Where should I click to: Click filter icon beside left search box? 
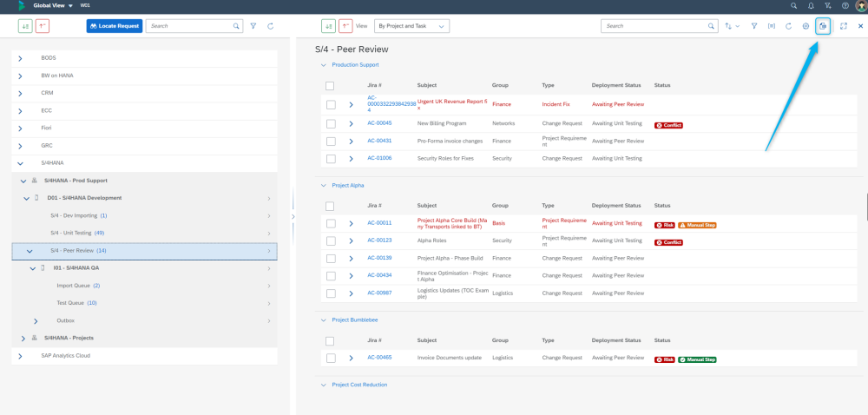tap(253, 26)
